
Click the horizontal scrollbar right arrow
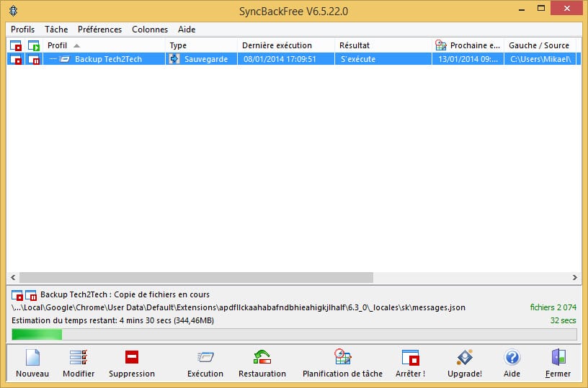pyautogui.click(x=575, y=277)
